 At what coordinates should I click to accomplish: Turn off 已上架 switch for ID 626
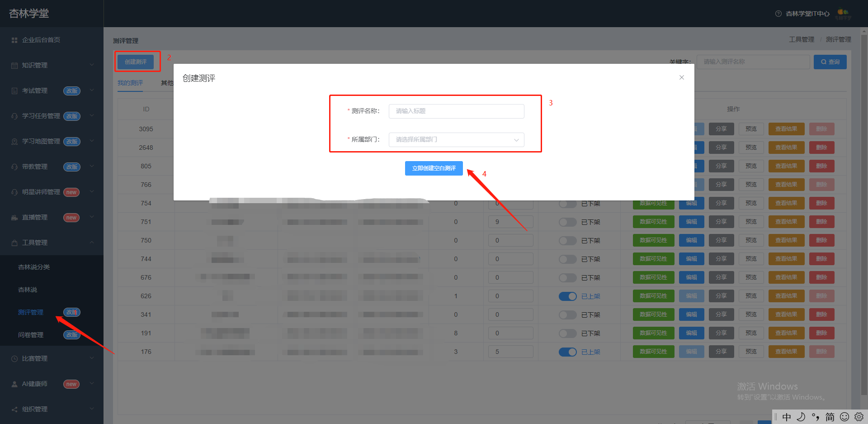tap(568, 296)
